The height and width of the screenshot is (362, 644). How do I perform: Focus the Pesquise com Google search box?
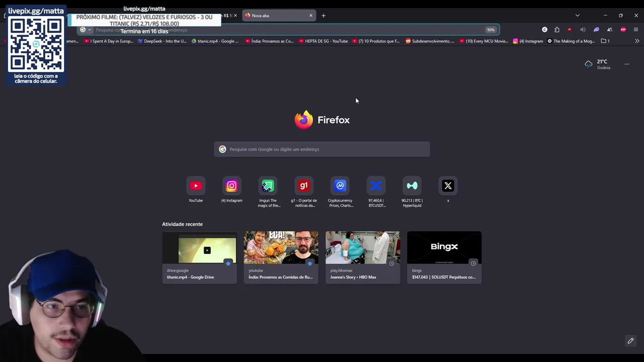click(322, 149)
